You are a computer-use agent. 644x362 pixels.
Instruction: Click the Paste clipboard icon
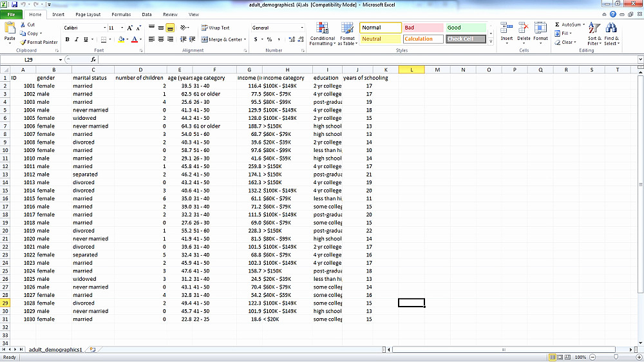pos(10,28)
